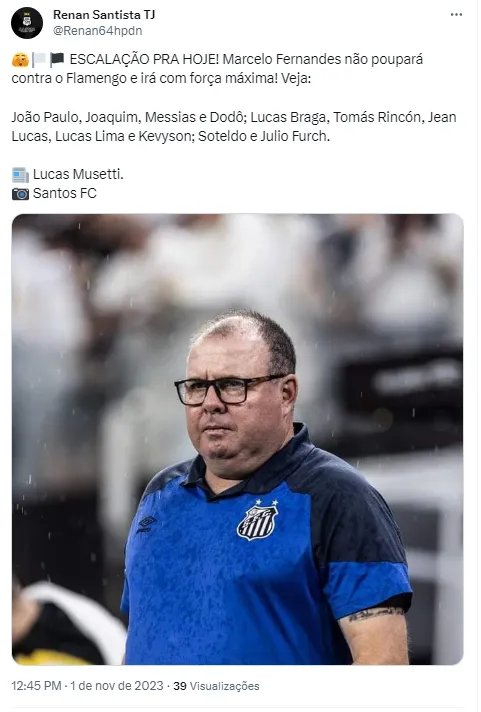Open Renan Santista TJ's profile avatar
The height and width of the screenshot is (712, 481).
click(x=27, y=23)
